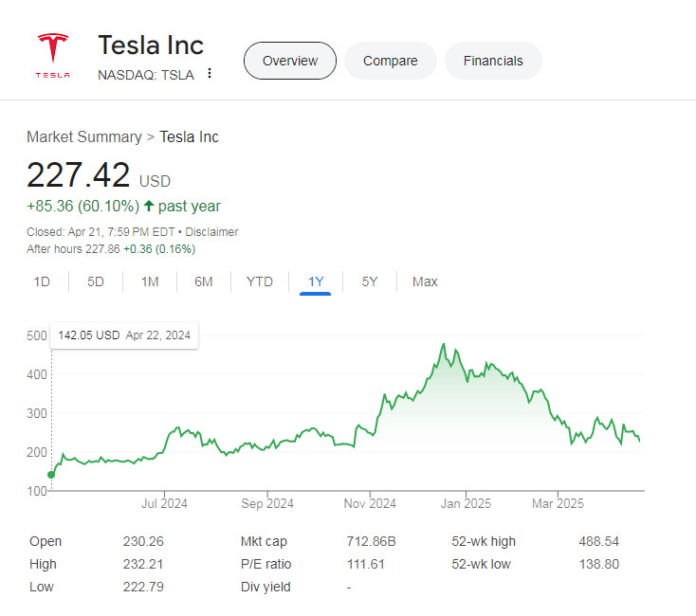Click the green up arrow beside past year
This screenshot has width=696, height=616.
[149, 206]
